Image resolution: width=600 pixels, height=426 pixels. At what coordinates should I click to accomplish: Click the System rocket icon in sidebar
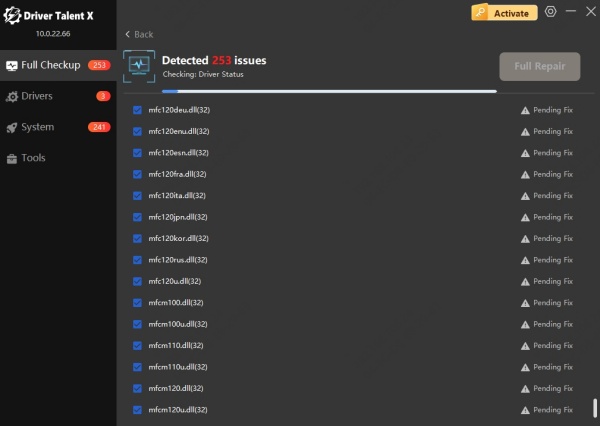pos(12,127)
